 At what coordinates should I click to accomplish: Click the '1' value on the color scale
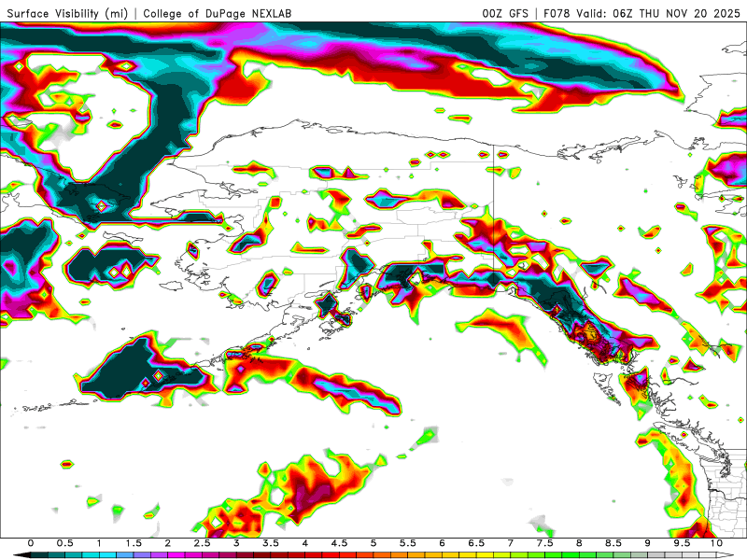[99, 543]
